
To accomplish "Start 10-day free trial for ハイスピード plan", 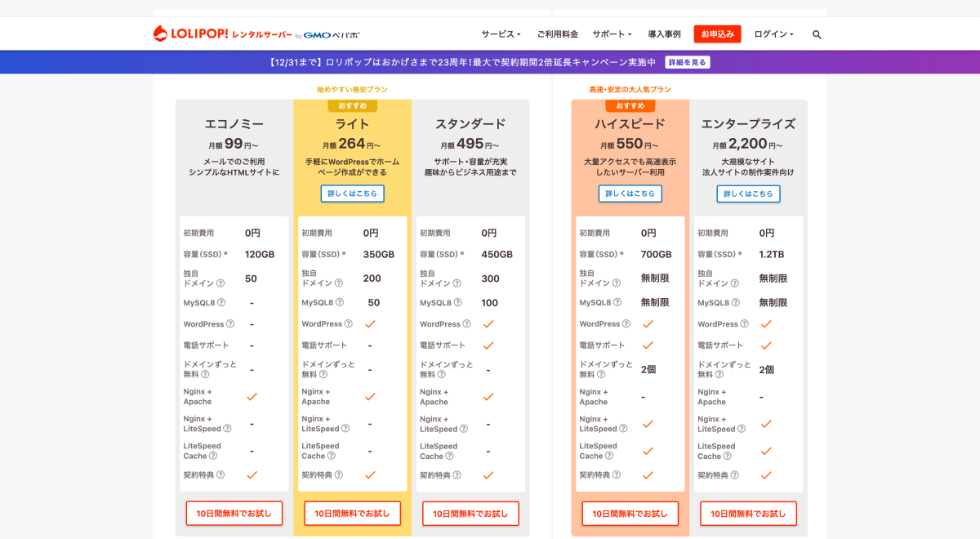I will tap(630, 514).
